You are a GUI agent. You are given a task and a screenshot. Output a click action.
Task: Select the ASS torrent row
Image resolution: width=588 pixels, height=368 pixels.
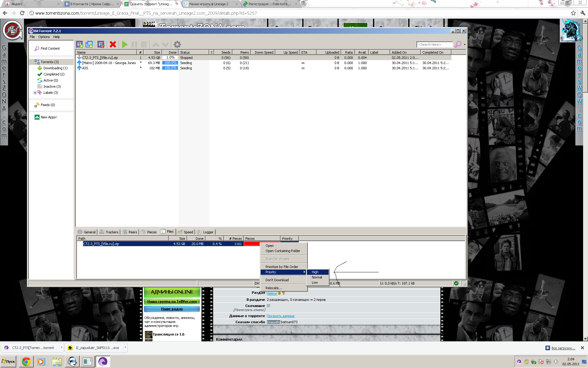(263, 68)
